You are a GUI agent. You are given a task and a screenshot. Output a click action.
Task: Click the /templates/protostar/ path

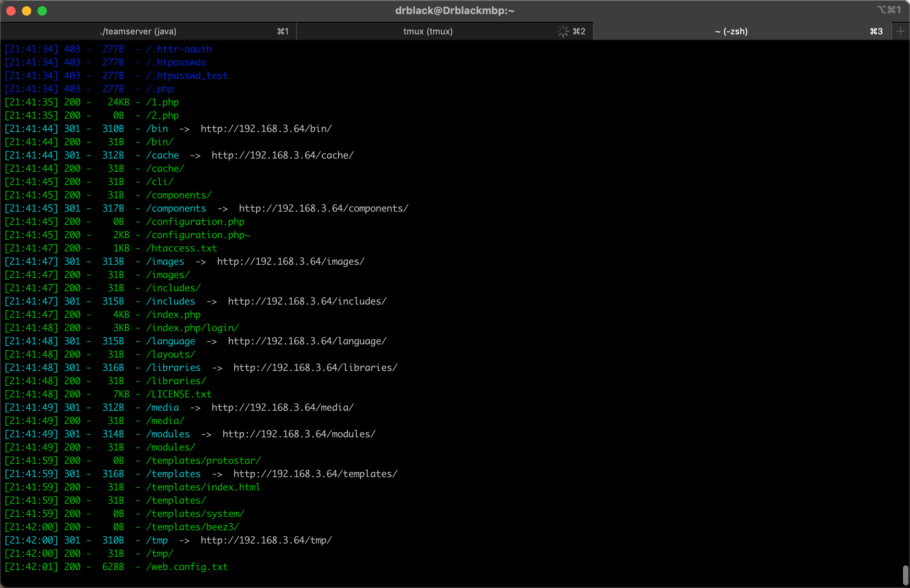[x=203, y=461]
